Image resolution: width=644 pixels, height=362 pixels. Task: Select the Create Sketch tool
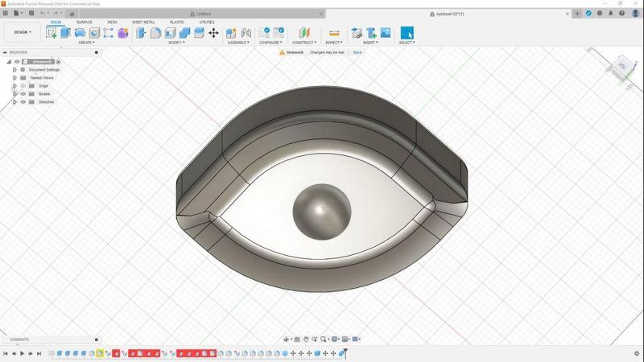[52, 33]
